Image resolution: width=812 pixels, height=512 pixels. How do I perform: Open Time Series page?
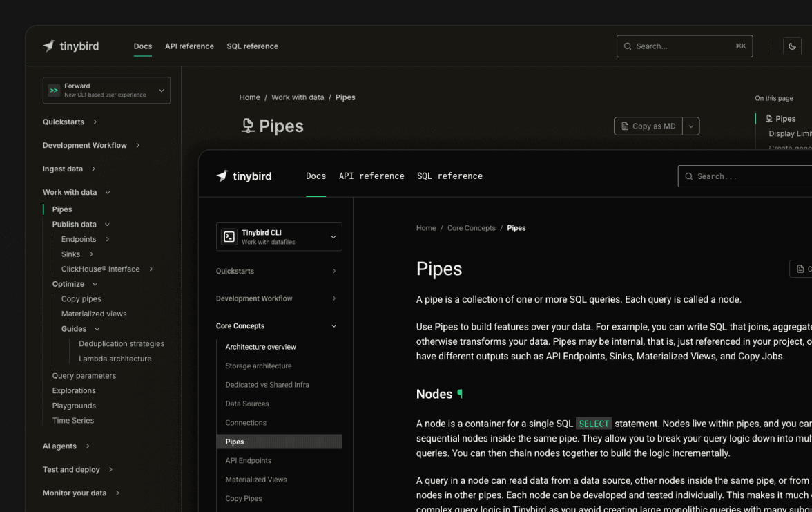[73, 421]
